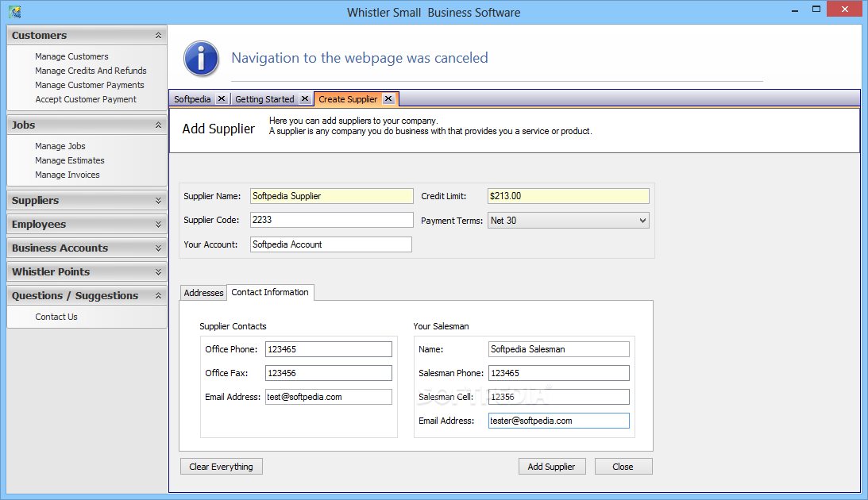868x500 pixels.
Task: Click the Salesman Cell field
Action: tap(559, 397)
